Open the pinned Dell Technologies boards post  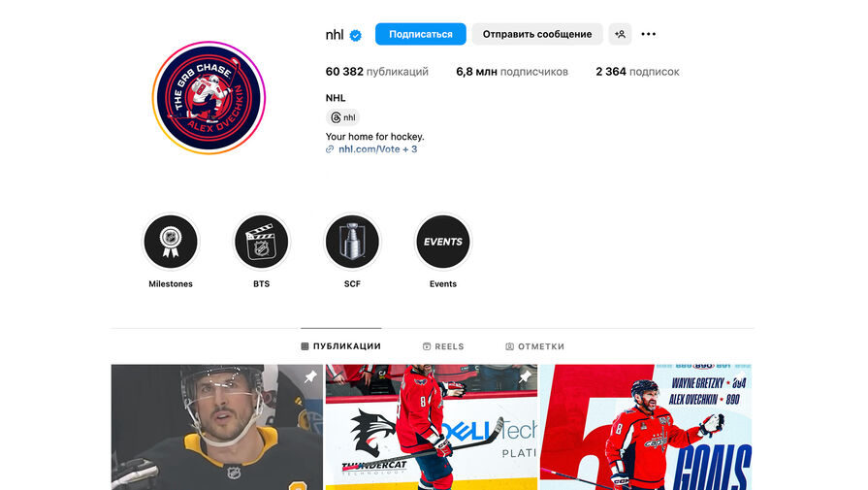pos(432,427)
